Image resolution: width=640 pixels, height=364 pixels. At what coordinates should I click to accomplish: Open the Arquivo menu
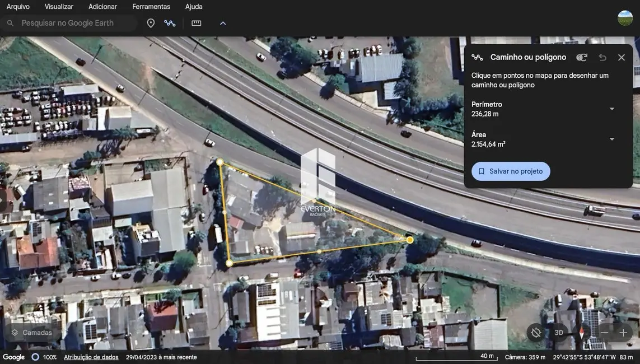tap(18, 7)
